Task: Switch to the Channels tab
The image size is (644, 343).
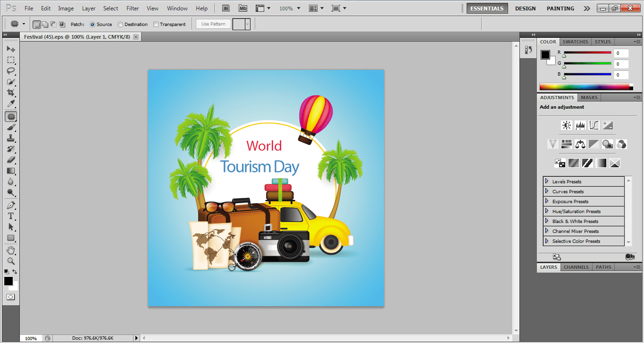Action: [576, 267]
